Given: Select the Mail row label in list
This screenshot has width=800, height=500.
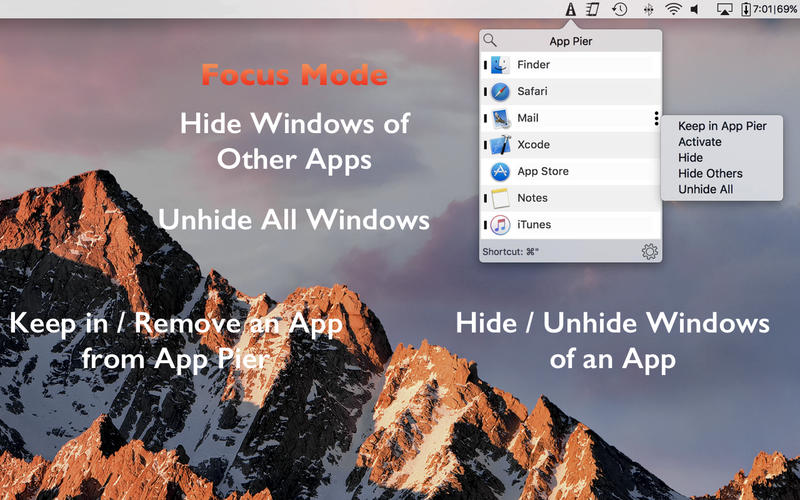Looking at the screenshot, I should tap(528, 118).
